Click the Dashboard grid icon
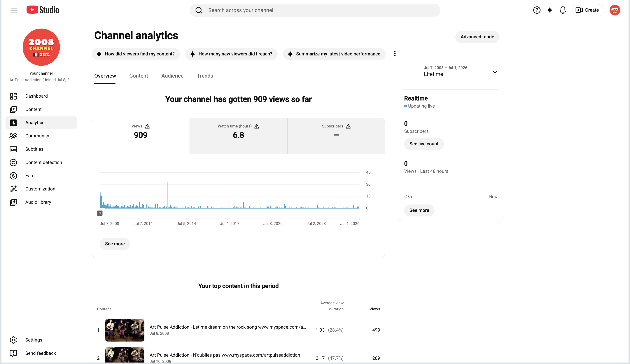The image size is (630, 364). click(13, 96)
